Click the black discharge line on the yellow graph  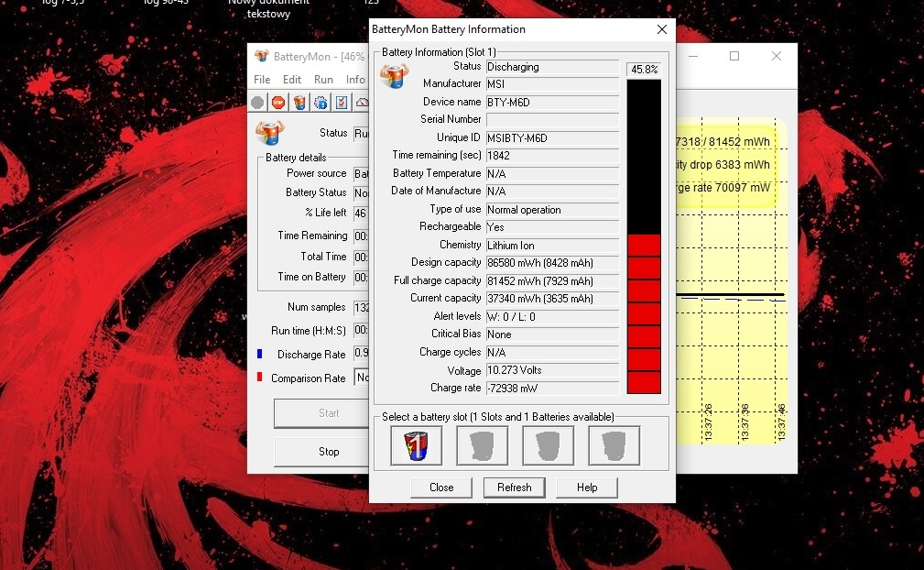click(x=730, y=294)
